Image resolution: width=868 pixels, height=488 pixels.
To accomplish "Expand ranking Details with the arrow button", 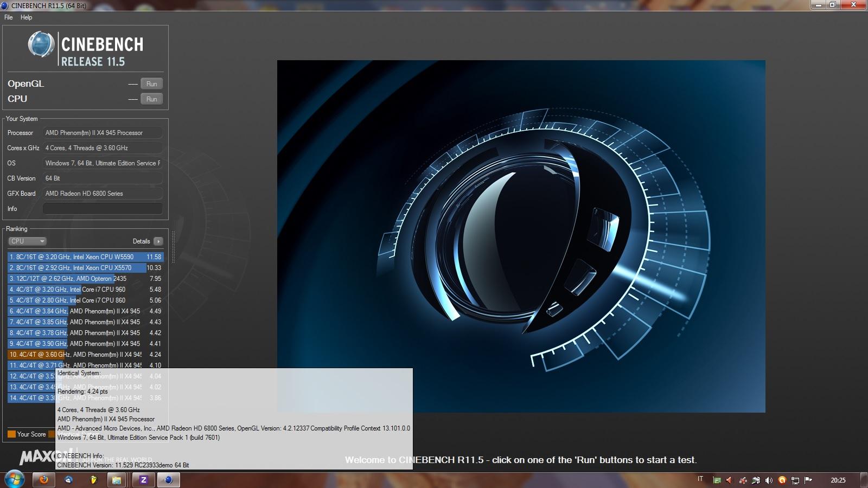I will [x=158, y=241].
